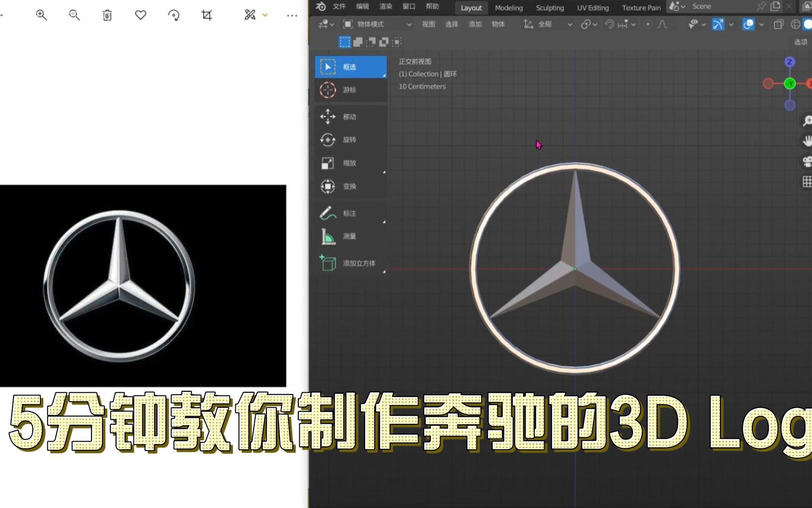Expand the edit and create dropdown arrow
This screenshot has height=508, width=812.
click(265, 16)
